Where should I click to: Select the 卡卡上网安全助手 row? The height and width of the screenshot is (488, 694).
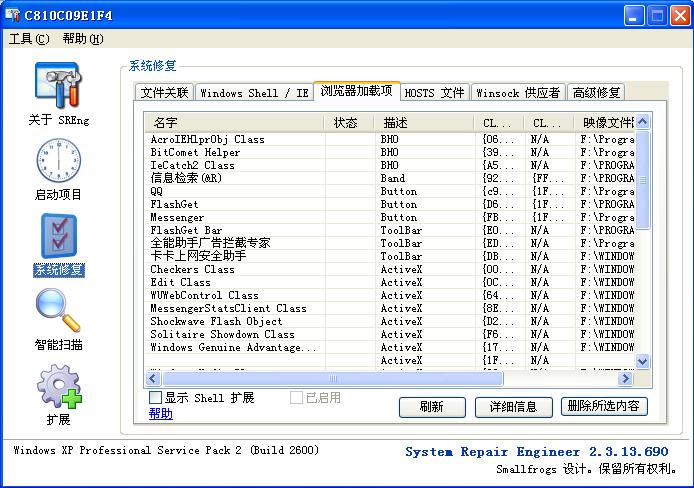391,256
